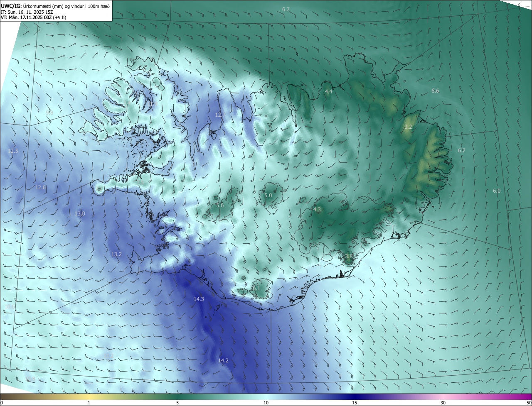Click the 4.3 value label on the map
Screen dimensions: 532x406
pos(317,209)
